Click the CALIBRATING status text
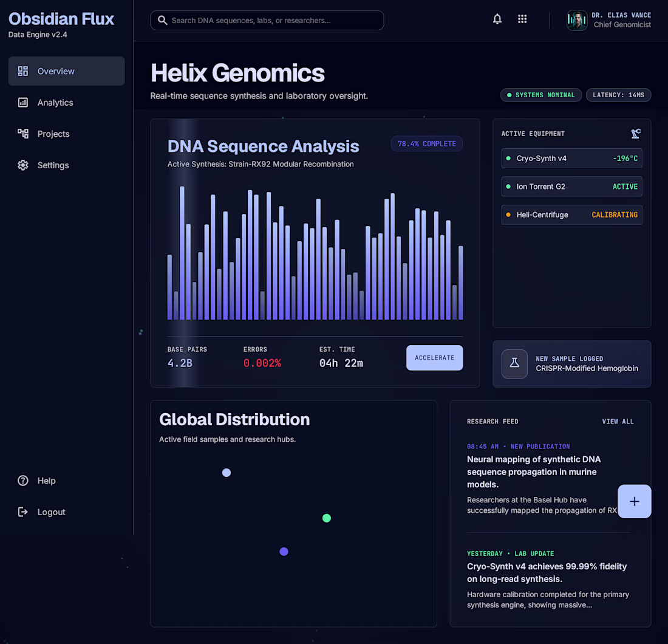The width and height of the screenshot is (668, 644). [615, 215]
